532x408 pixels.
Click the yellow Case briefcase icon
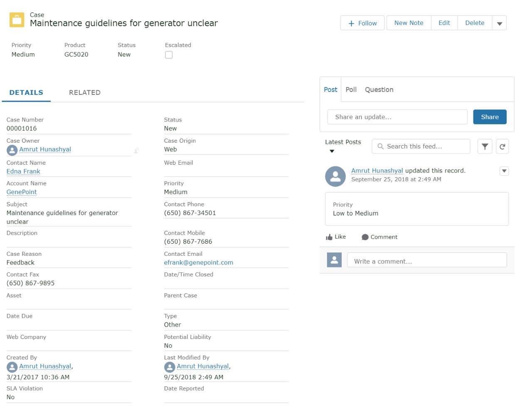point(17,20)
